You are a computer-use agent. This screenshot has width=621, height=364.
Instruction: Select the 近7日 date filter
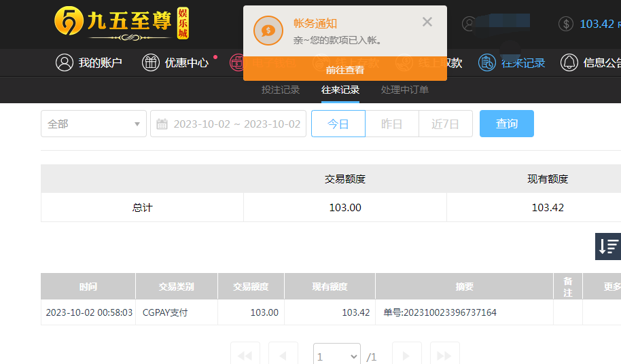point(445,124)
